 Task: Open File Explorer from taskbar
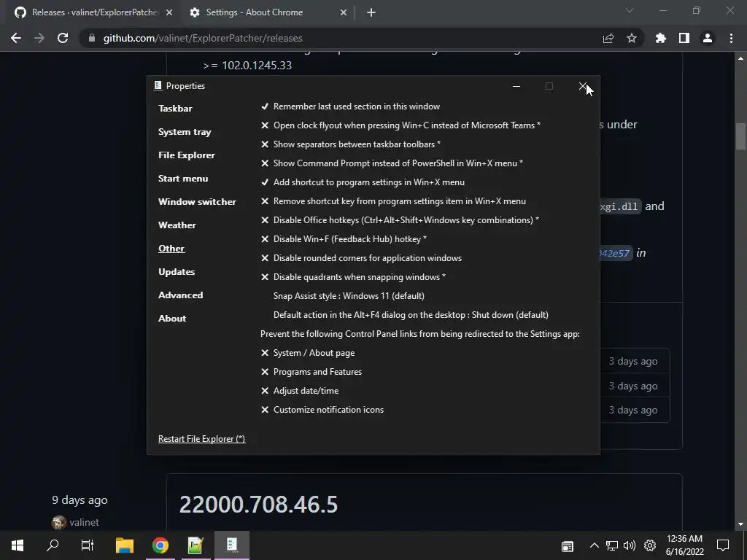click(125, 545)
